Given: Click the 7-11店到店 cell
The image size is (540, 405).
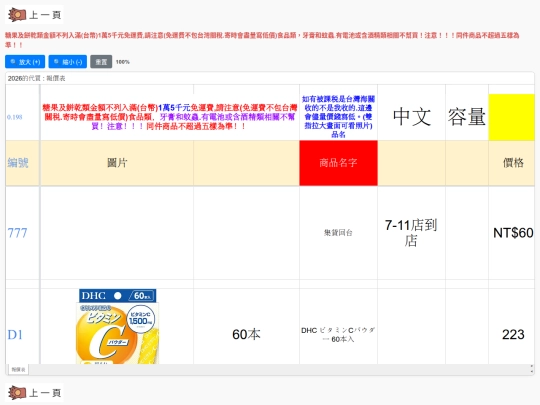Looking at the screenshot, I should coord(411,233).
